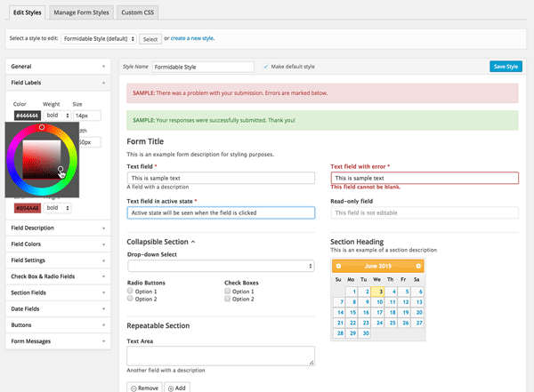Screen dimensions: 534x392
Task: Open the Drop-down Select field
Action: click(220, 266)
